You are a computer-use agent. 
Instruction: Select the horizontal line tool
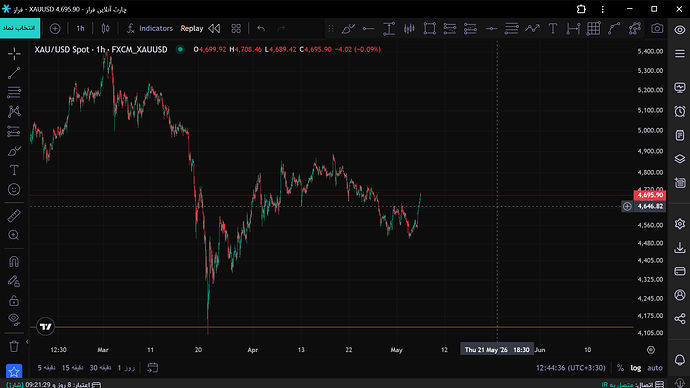click(x=491, y=29)
